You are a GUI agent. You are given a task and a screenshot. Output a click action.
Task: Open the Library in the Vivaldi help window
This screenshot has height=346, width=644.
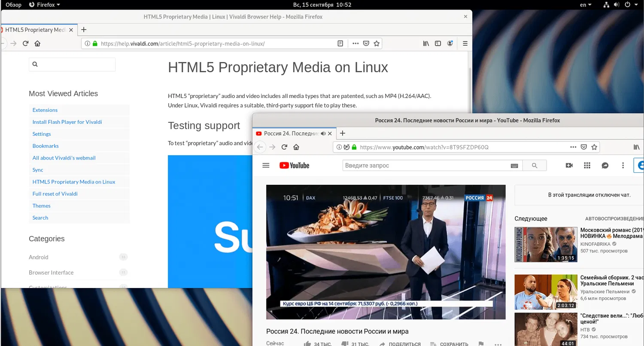pyautogui.click(x=426, y=43)
